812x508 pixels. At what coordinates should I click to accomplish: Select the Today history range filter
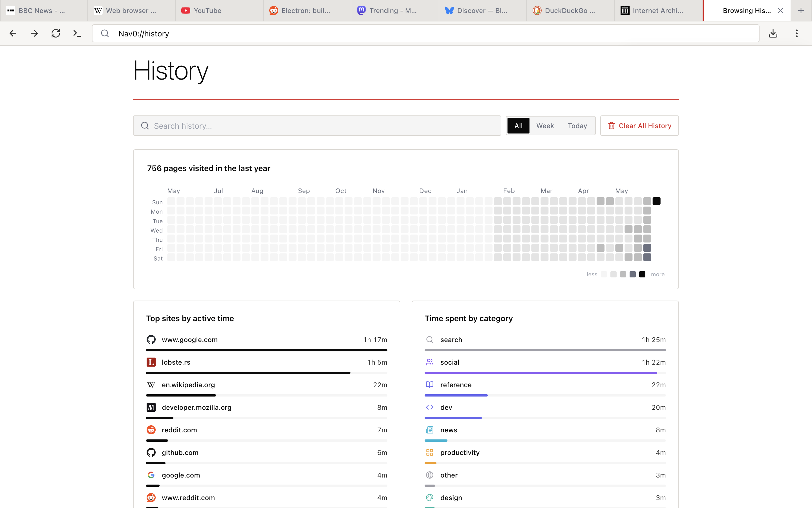577,126
